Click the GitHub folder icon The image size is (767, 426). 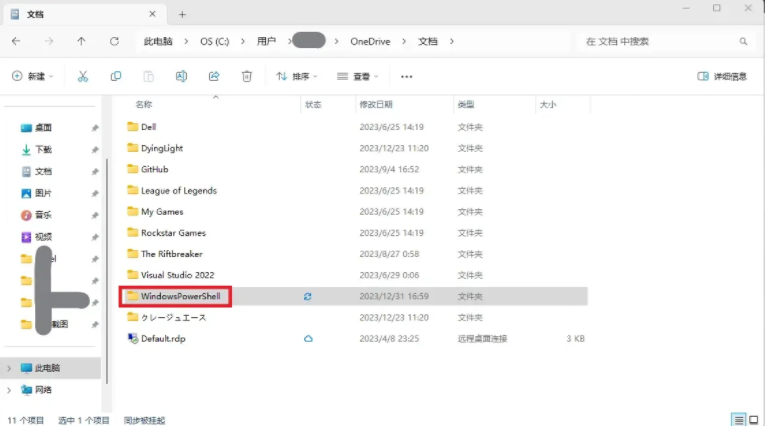coord(133,169)
